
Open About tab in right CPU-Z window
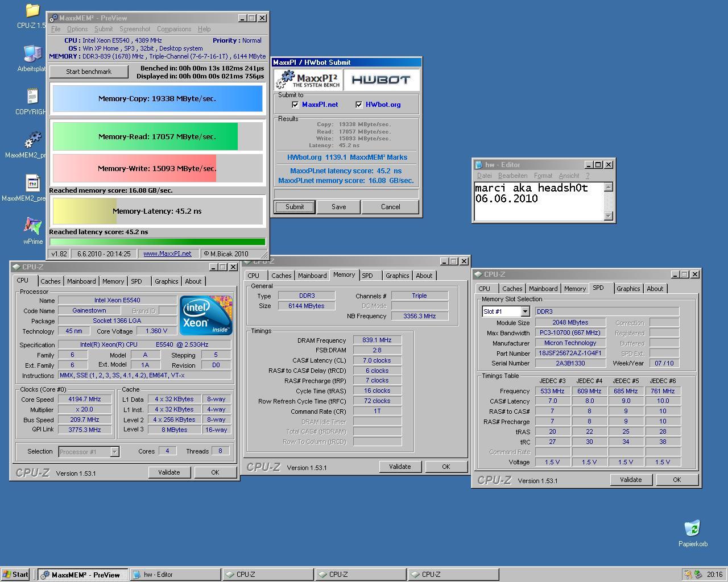point(655,289)
